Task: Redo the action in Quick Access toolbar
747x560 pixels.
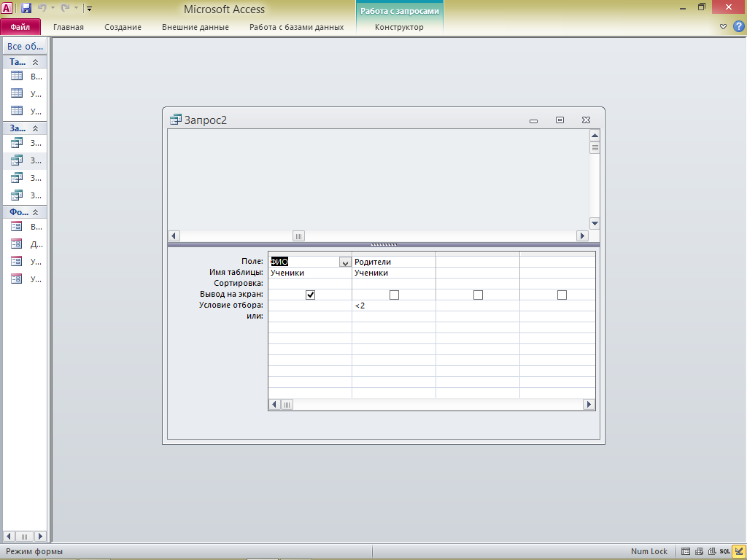Action: [65, 8]
